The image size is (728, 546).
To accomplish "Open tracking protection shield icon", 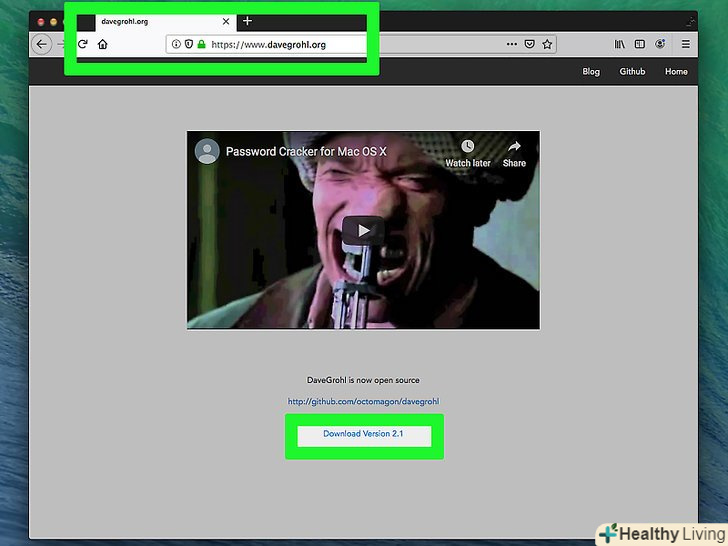I will click(188, 44).
